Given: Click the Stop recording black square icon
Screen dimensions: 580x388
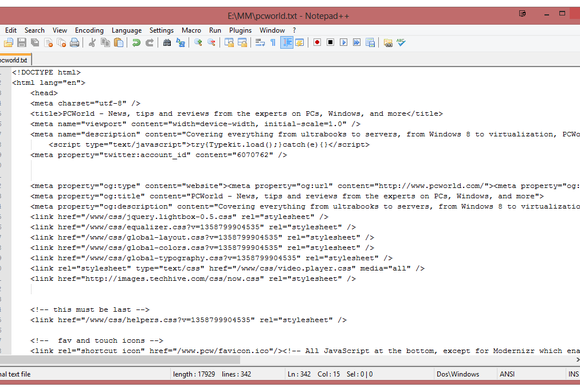Looking at the screenshot, I should 330,43.
